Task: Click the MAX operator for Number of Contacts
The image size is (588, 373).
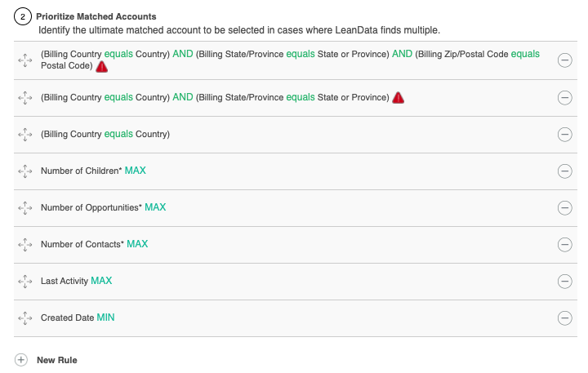Action: [137, 244]
